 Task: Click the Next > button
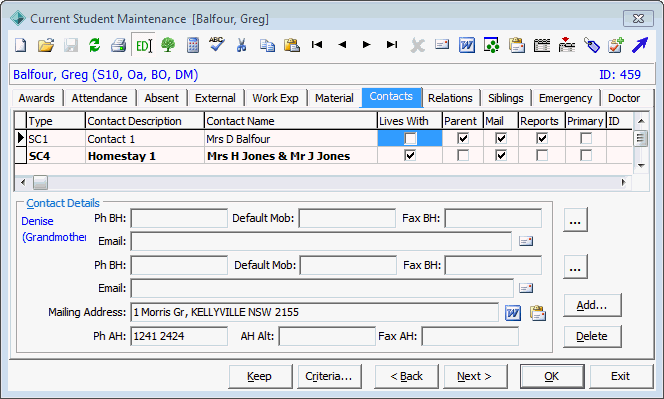475,376
